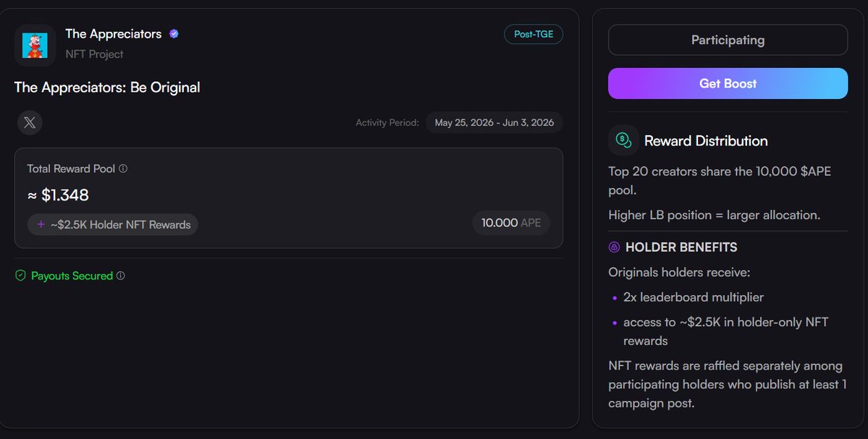Click the 'Total Reward Pool' label
Image resolution: width=868 pixels, height=439 pixels.
click(x=71, y=169)
